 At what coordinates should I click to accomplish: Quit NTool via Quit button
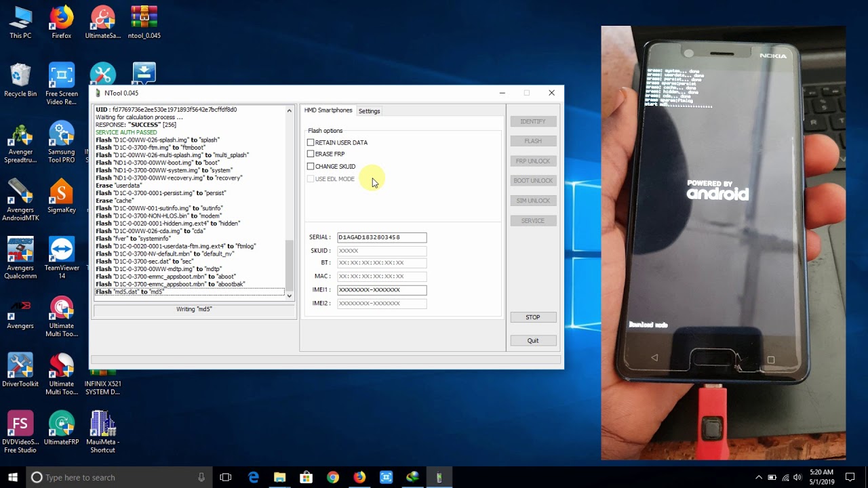(533, 340)
